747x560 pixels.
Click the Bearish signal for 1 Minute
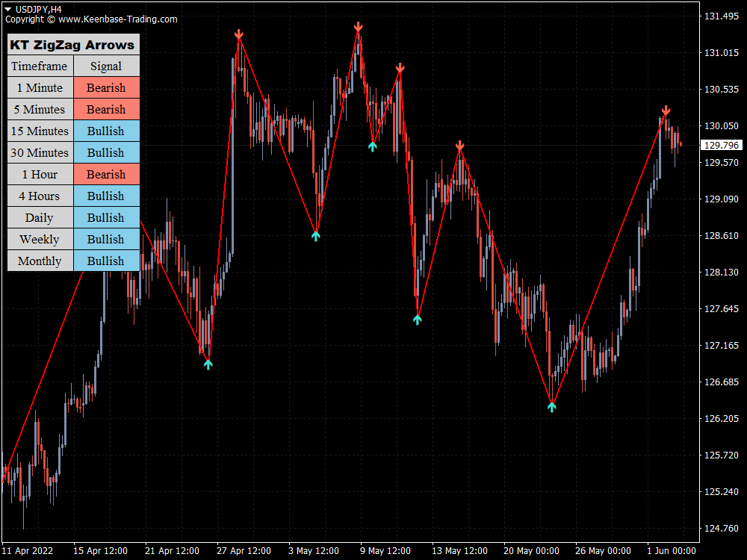click(x=107, y=88)
